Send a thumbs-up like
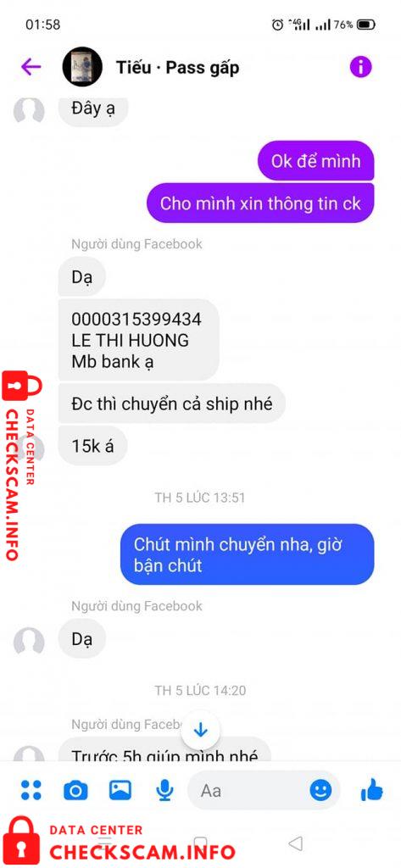 (371, 789)
